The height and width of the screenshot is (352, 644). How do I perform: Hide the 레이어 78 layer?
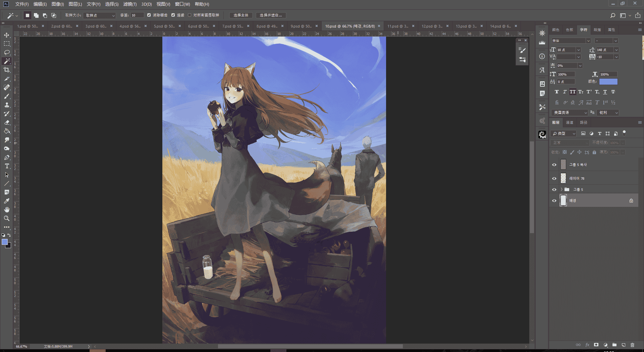pos(554,178)
